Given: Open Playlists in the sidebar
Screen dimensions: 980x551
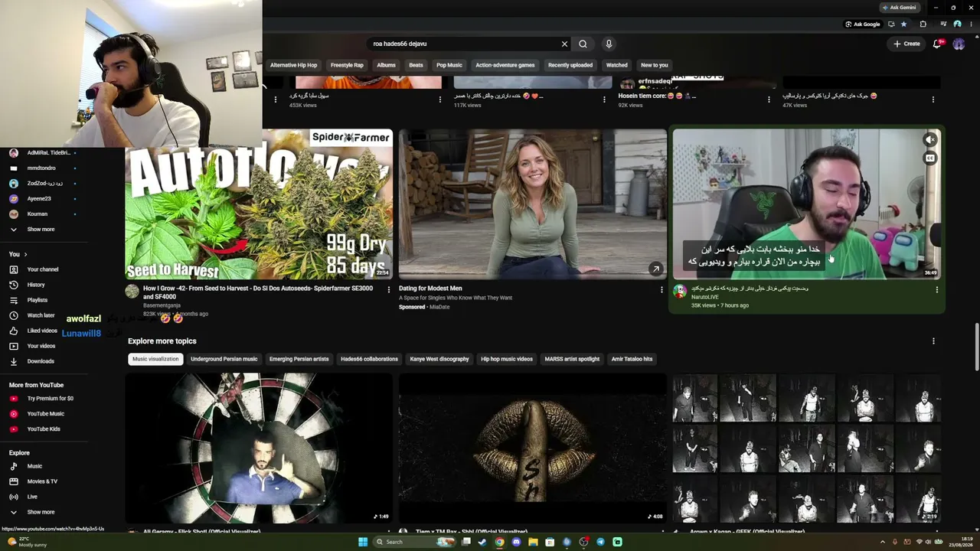Looking at the screenshot, I should [x=38, y=300].
